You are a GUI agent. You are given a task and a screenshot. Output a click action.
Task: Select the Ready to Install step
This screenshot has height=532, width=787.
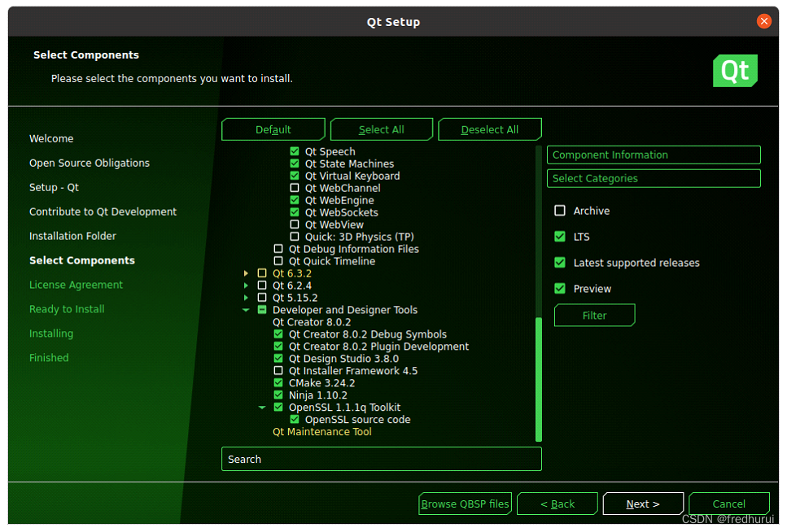[67, 309]
